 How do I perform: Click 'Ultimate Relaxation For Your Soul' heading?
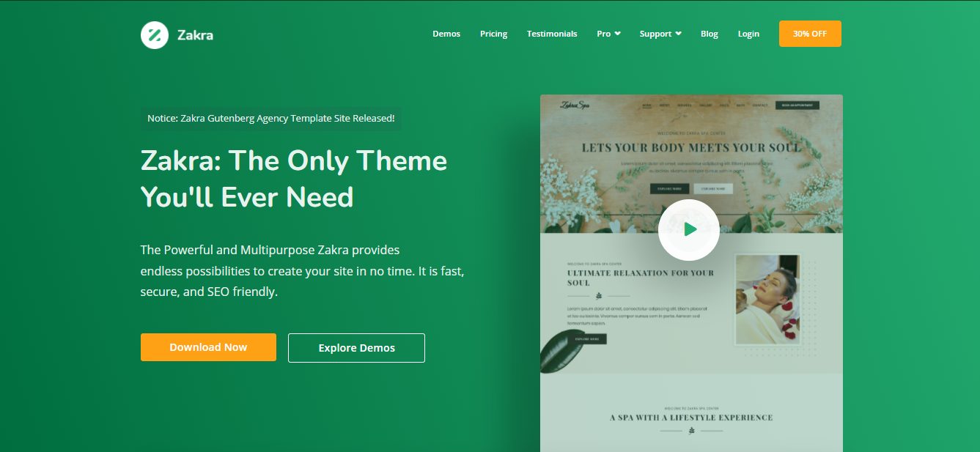tap(640, 278)
